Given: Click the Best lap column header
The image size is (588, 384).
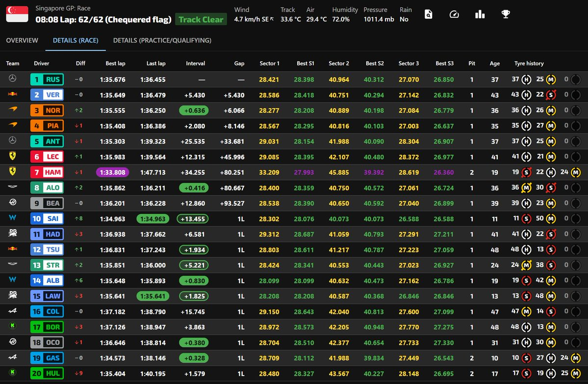Looking at the screenshot, I should tap(115, 63).
